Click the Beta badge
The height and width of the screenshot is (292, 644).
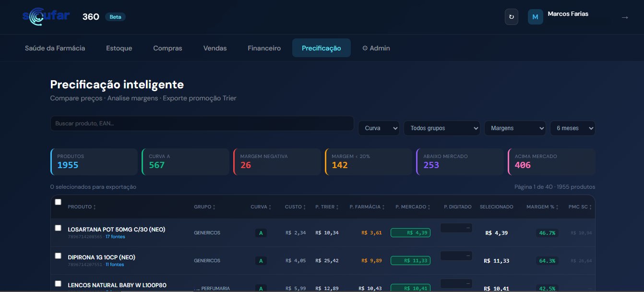(115, 17)
